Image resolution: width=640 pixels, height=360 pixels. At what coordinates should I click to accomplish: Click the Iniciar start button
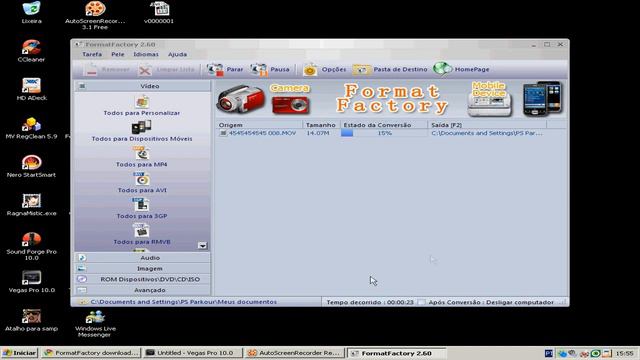[19, 353]
